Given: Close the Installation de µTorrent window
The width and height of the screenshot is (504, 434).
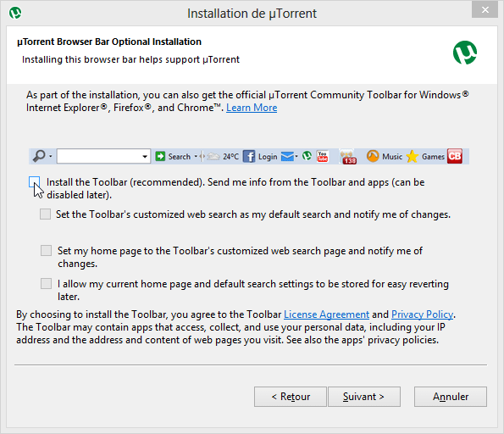Looking at the screenshot, I should (x=485, y=9).
